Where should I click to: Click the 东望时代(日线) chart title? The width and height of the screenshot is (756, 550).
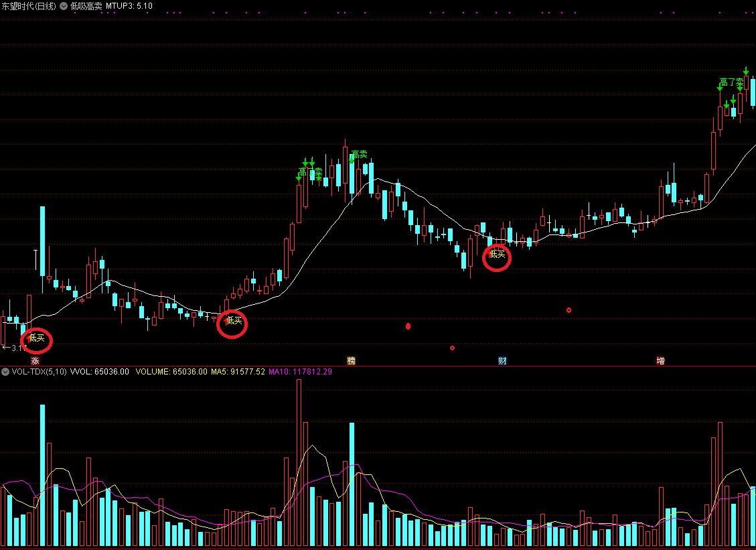click(x=29, y=6)
